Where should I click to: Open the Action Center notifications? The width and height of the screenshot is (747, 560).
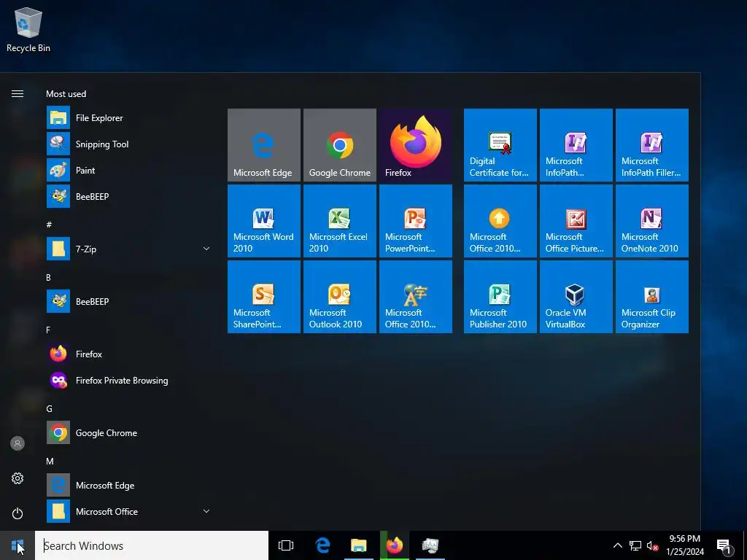[724, 546]
